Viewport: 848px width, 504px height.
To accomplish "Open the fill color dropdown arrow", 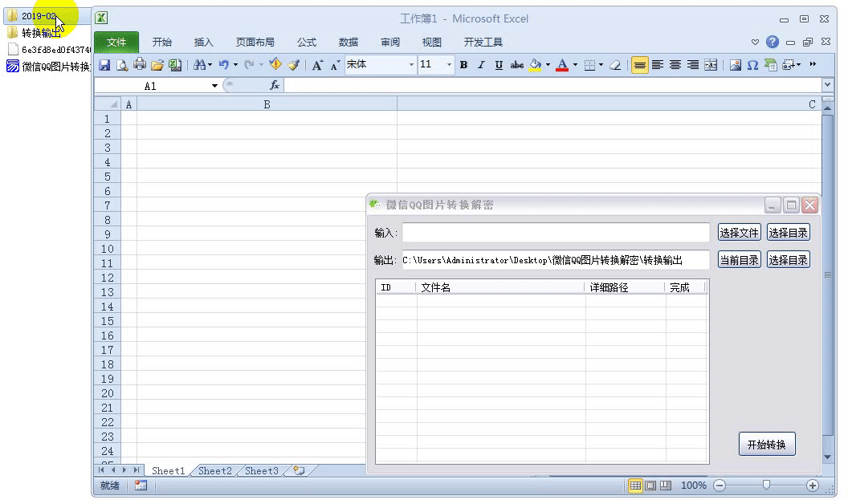I will tap(548, 65).
